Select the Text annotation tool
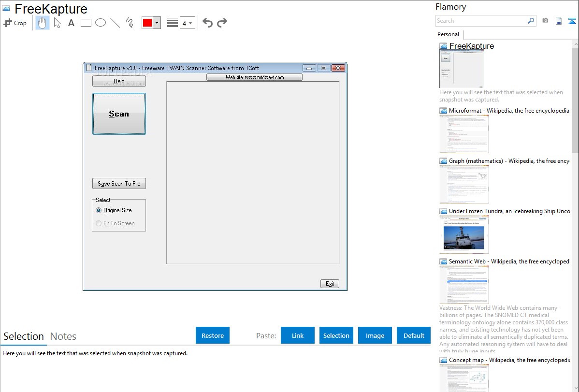The width and height of the screenshot is (579, 392). (71, 23)
